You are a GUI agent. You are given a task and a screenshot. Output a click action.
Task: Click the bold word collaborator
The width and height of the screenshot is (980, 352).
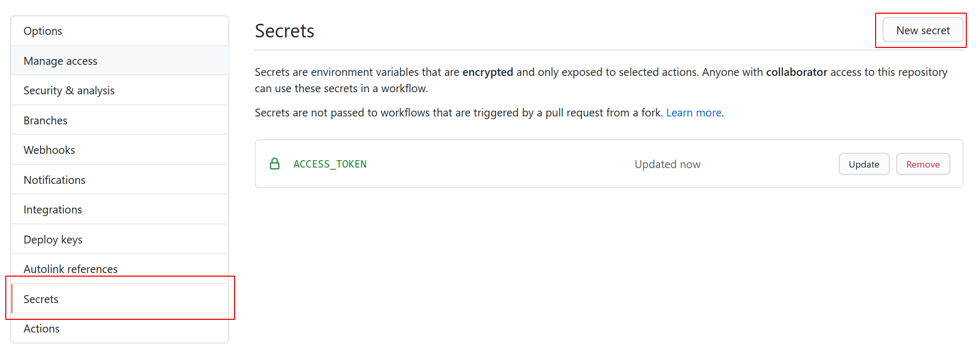pos(796,72)
